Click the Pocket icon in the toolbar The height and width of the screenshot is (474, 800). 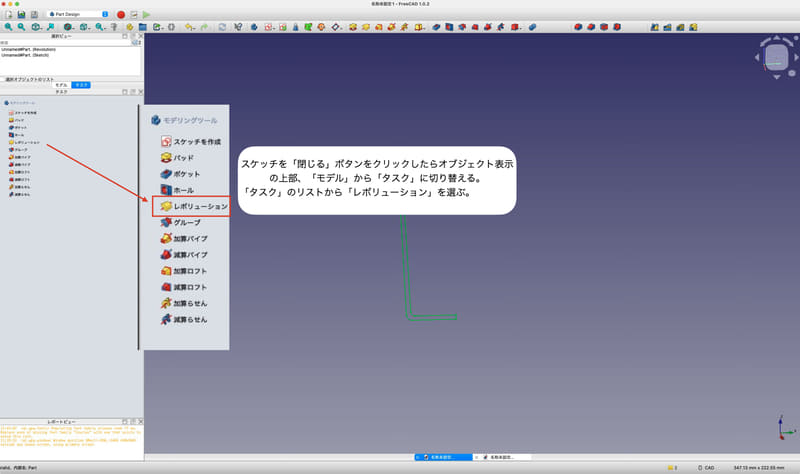436,27
